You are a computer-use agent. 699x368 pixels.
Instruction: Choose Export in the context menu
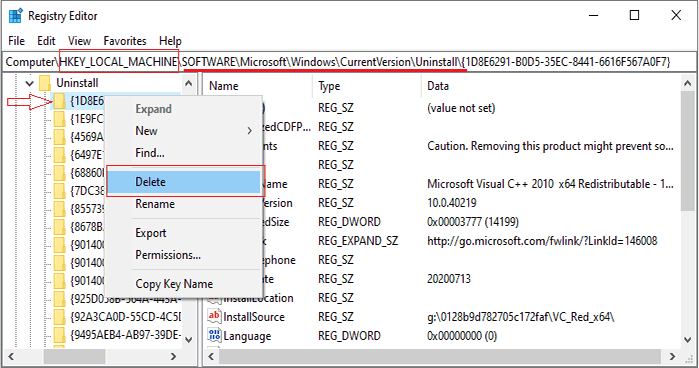pyautogui.click(x=151, y=233)
